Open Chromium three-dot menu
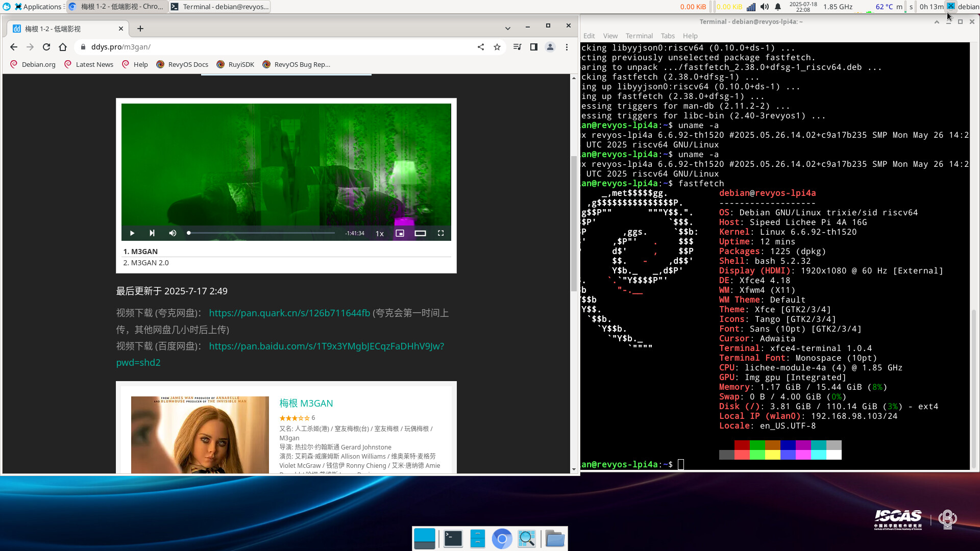980x551 pixels. pyautogui.click(x=567, y=47)
